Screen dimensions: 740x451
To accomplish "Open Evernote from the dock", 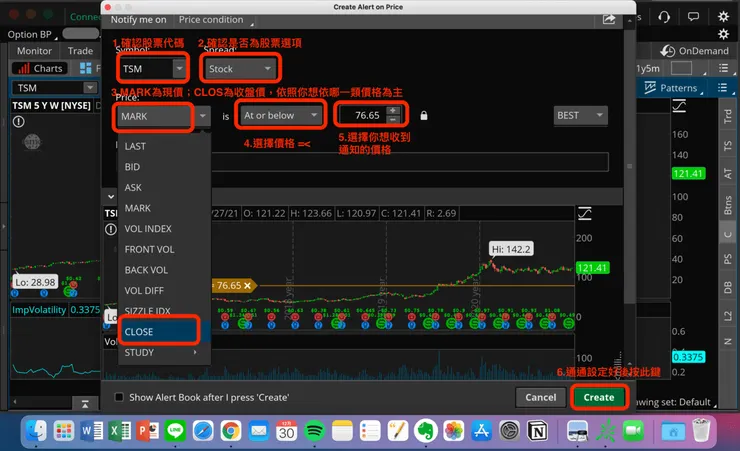I will click(426, 431).
